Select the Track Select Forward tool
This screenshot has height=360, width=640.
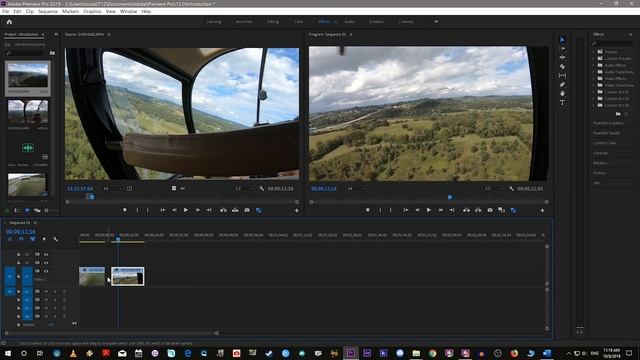[x=562, y=49]
